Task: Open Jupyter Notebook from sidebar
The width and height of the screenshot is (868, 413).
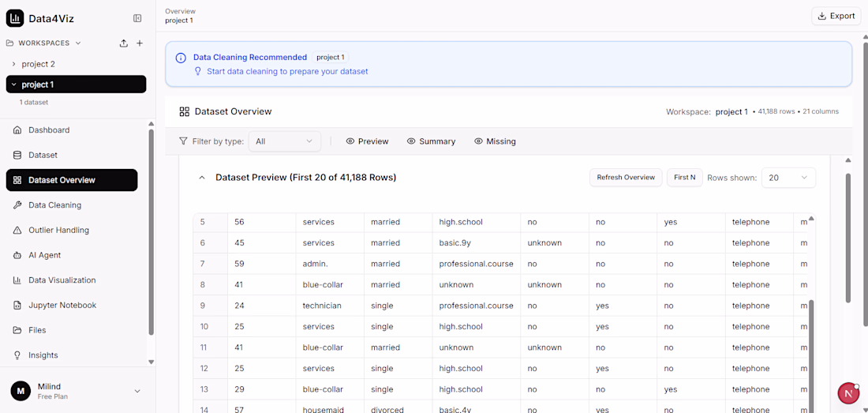Action: pos(62,305)
